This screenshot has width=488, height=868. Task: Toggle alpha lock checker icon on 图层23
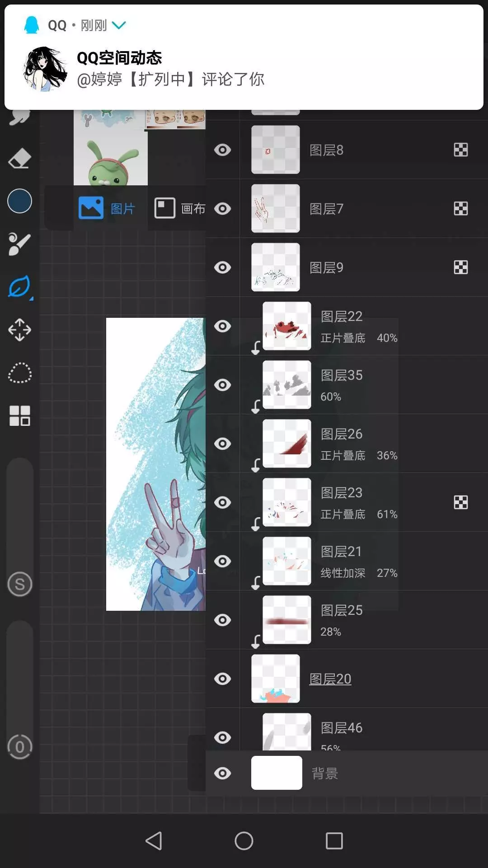(x=460, y=502)
